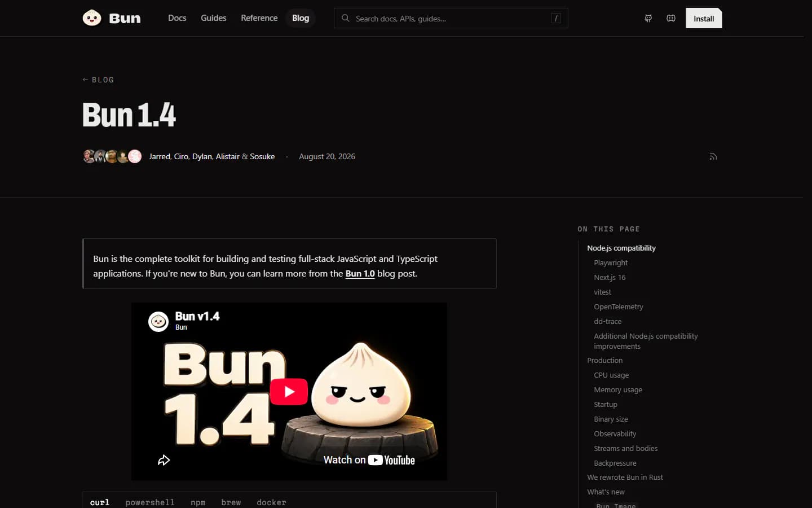Open the Bun v1.4 video title link
812x508 pixels.
197,316
